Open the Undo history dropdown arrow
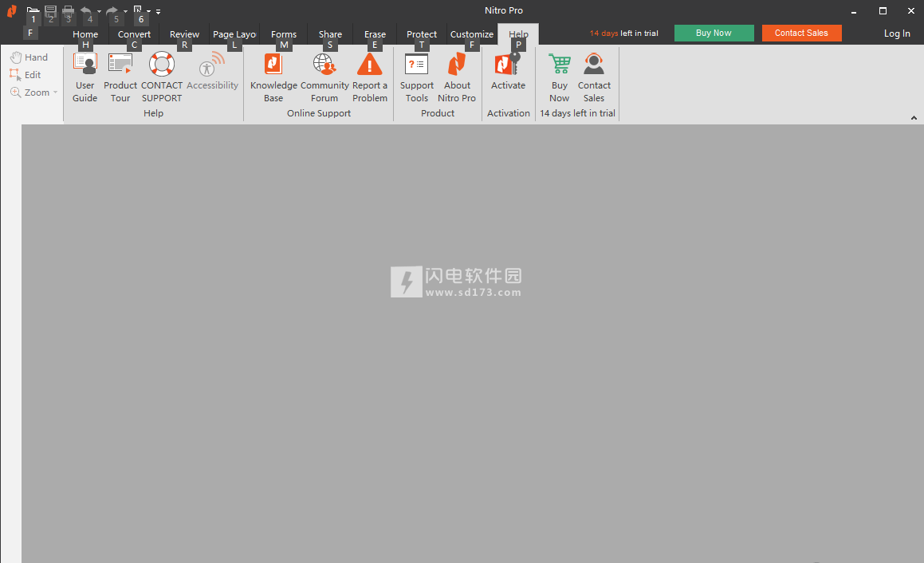 [99, 11]
